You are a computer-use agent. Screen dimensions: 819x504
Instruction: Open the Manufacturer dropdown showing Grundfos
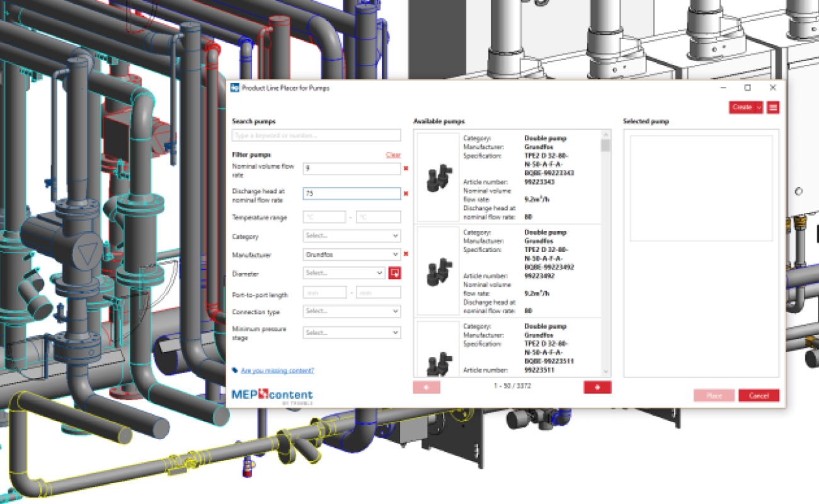352,255
